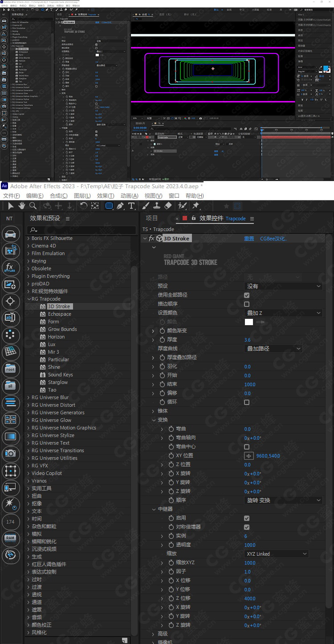Screen dimensions: 334x644
Task: Click the camera snapshot sidebar icon
Action: [10, 454]
